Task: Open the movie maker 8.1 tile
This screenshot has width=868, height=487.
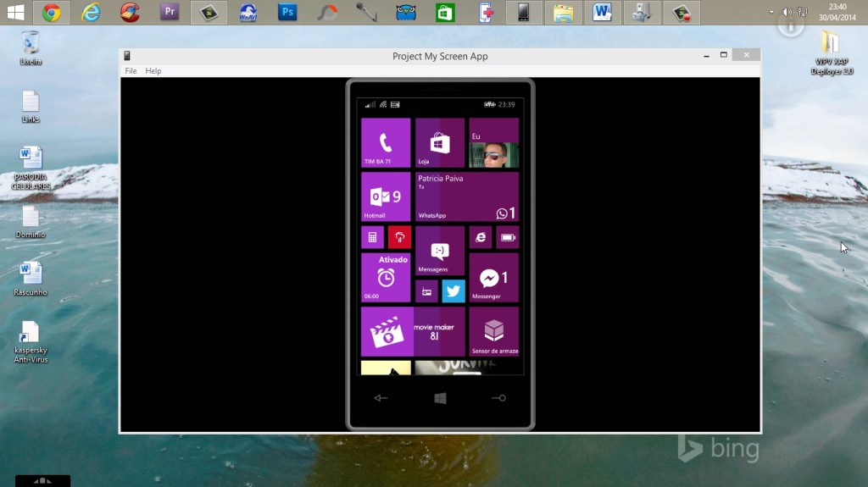Action: pyautogui.click(x=413, y=331)
